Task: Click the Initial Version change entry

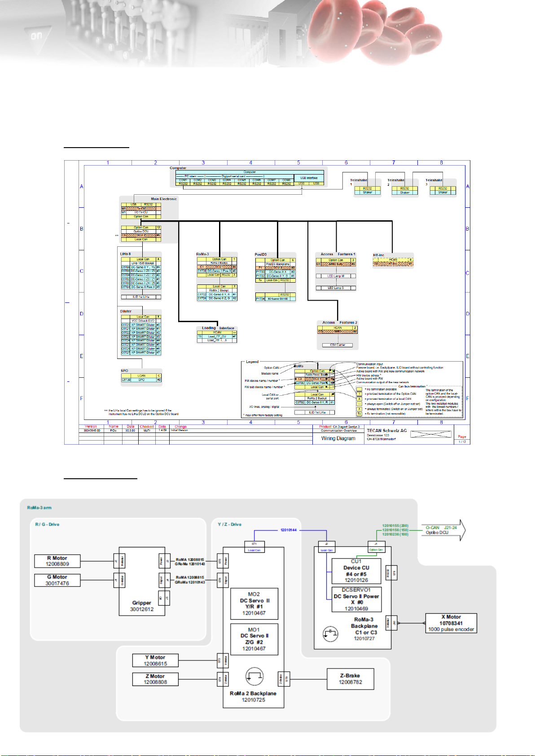Action: (179, 430)
